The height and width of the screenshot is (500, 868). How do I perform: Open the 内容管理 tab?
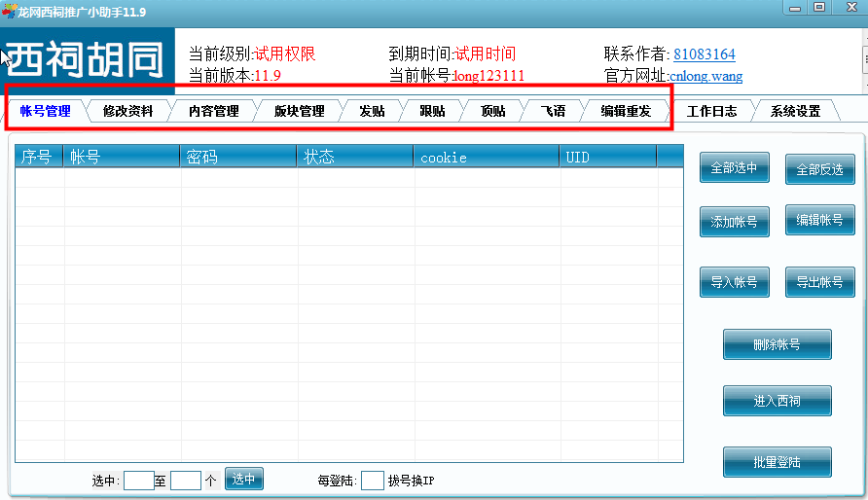(x=214, y=111)
